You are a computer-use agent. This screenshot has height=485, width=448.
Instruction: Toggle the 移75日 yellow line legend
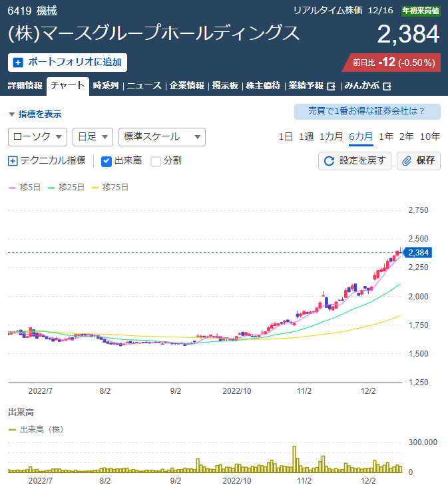[x=114, y=188]
